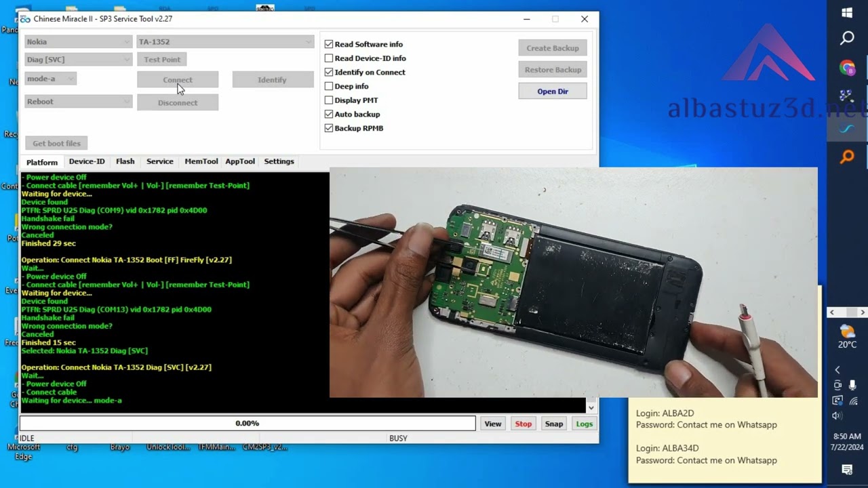Toggle Identify on Connect checkbox

click(x=329, y=72)
